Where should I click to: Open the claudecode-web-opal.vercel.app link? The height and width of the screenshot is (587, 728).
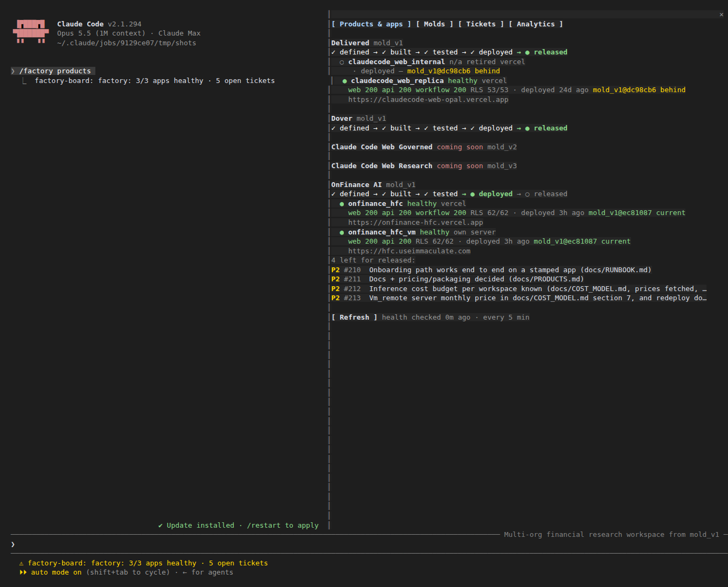(428, 100)
